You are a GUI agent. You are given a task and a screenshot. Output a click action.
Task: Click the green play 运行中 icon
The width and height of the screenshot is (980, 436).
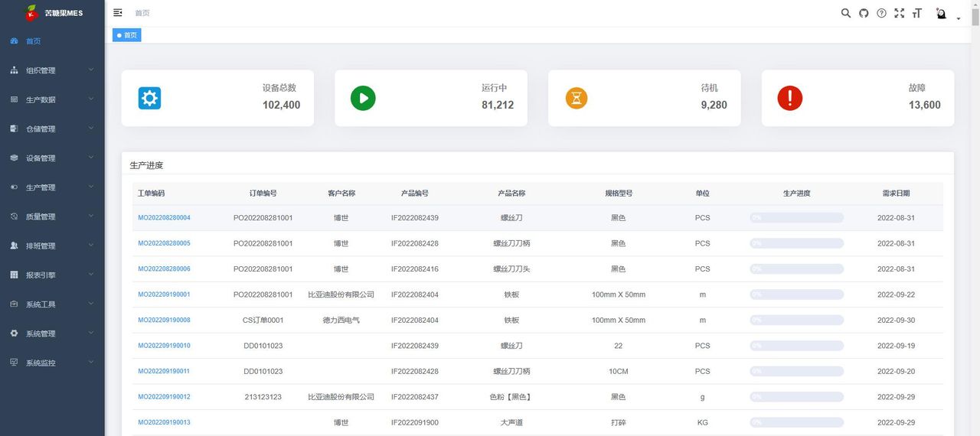coord(363,98)
